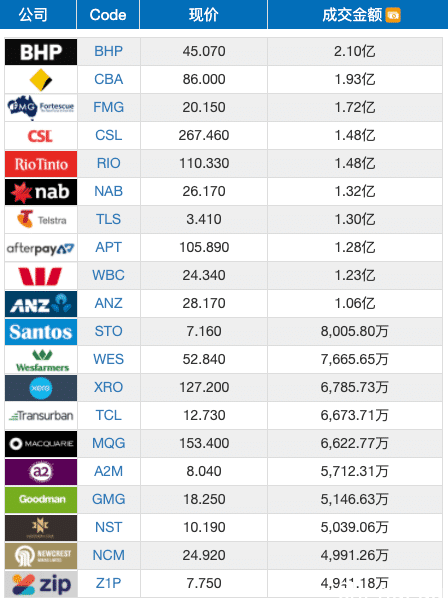448x604 pixels.
Task: Click Santos turnover value 8,005.80万
Action: [355, 332]
